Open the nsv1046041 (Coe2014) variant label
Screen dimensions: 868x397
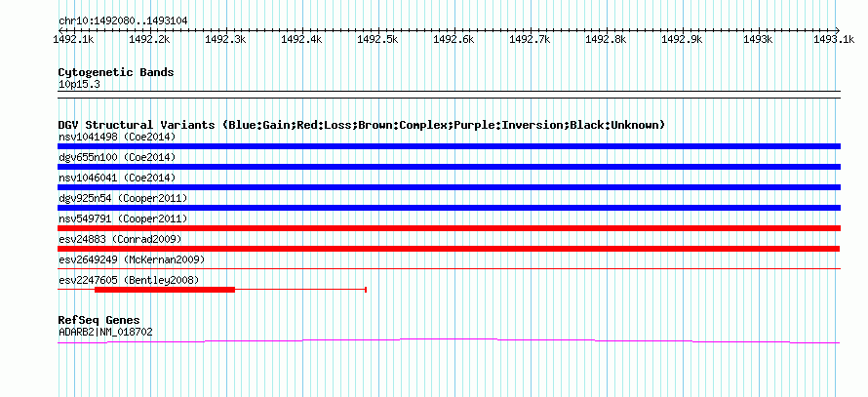117,178
